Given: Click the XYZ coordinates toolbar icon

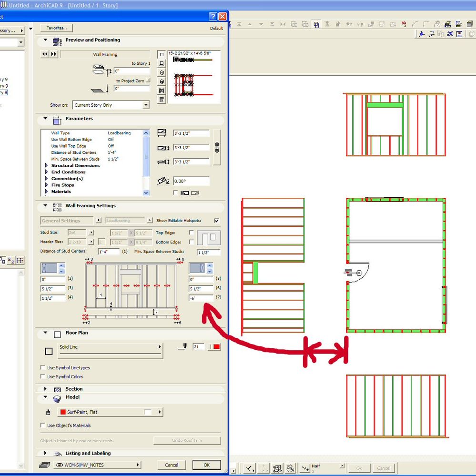Looking at the screenshot, I should pos(431,34).
